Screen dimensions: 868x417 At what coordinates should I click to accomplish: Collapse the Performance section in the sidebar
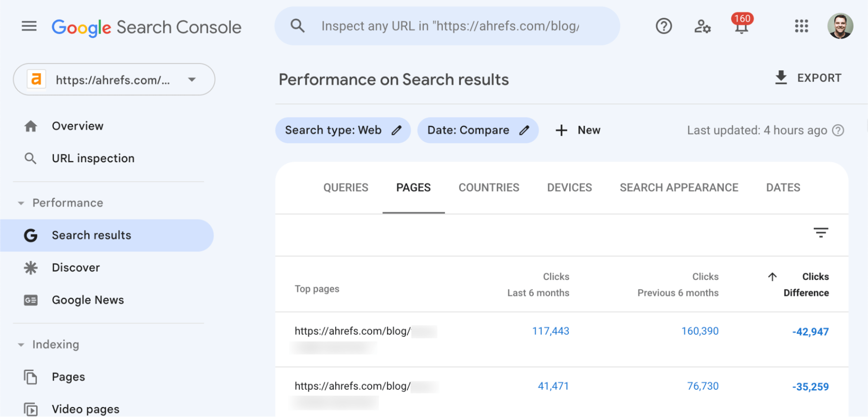pos(21,203)
